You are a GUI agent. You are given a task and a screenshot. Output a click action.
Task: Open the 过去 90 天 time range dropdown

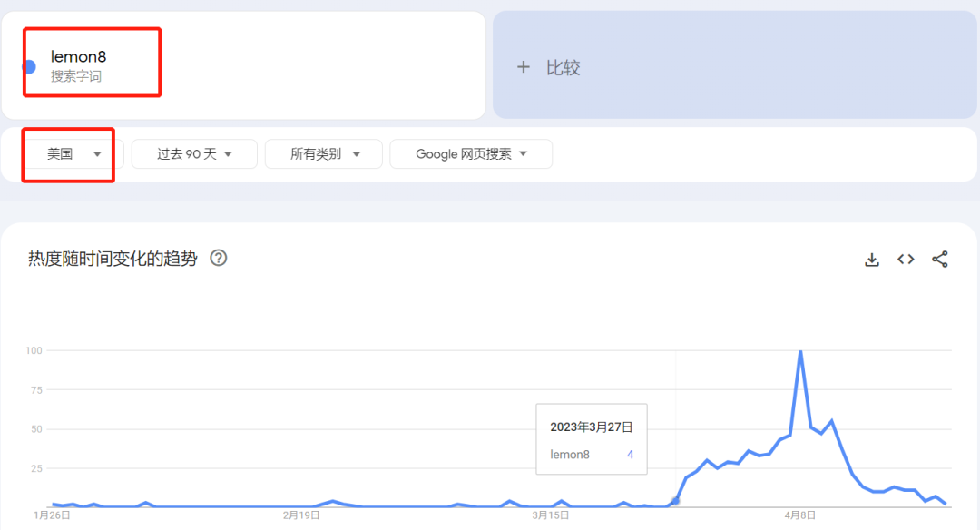[x=194, y=153]
